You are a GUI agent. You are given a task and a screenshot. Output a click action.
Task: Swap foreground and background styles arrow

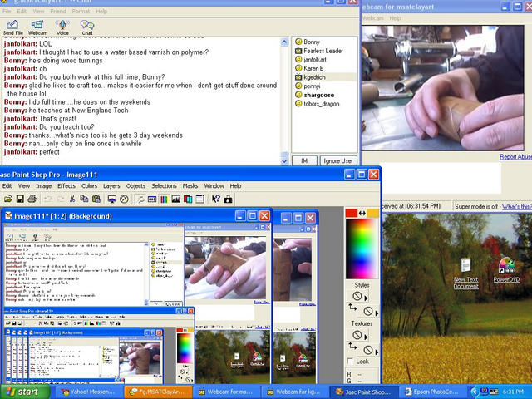coord(352,308)
